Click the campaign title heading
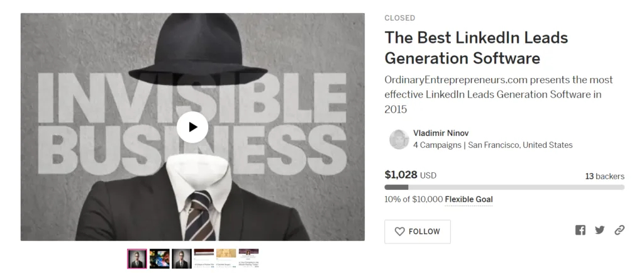This screenshot has width=644, height=273. 476,48
